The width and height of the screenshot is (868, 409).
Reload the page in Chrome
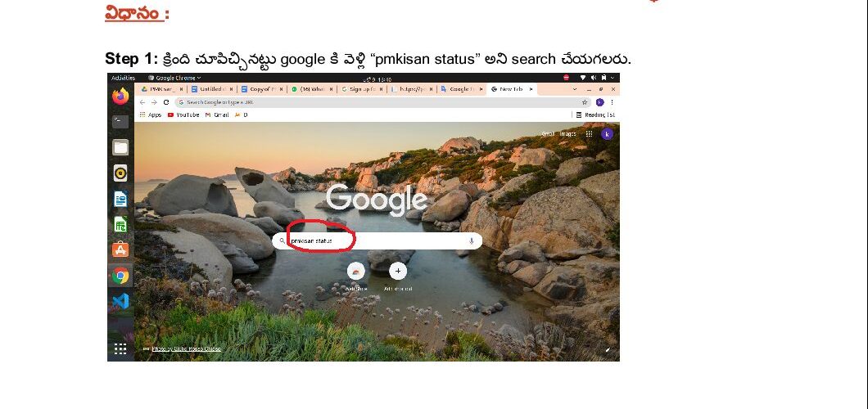(166, 102)
